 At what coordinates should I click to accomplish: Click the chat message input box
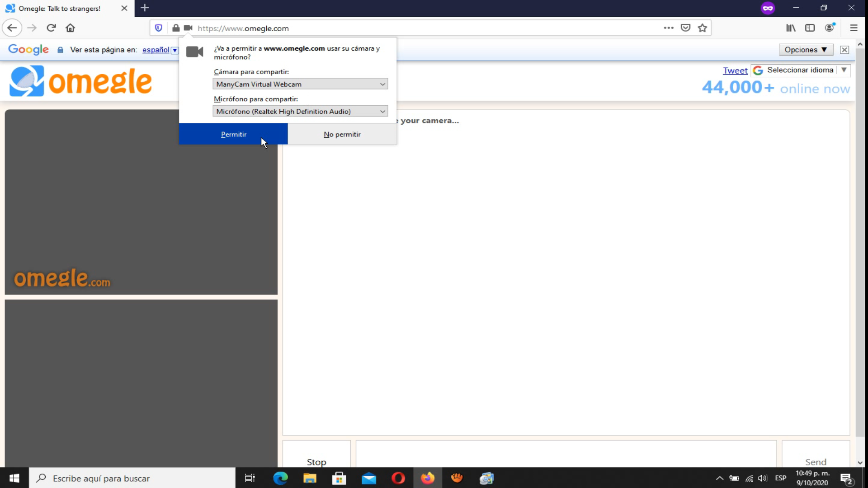click(566, 454)
